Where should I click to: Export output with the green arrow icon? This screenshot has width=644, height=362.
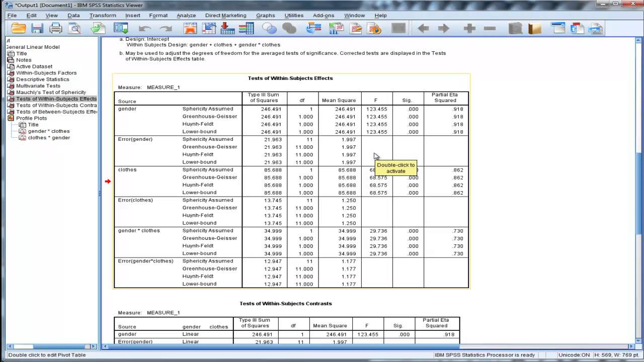[98, 29]
